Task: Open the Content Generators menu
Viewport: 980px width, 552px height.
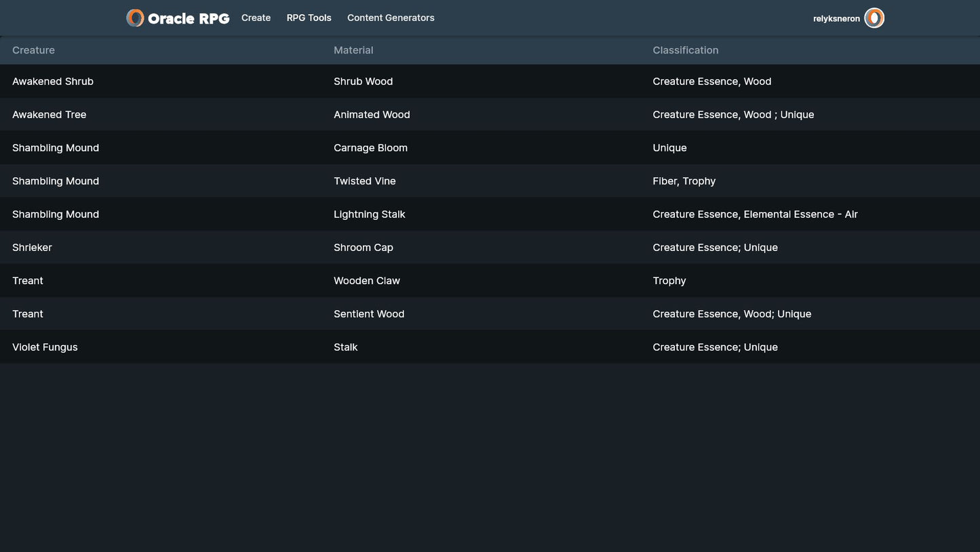Action: tap(391, 18)
